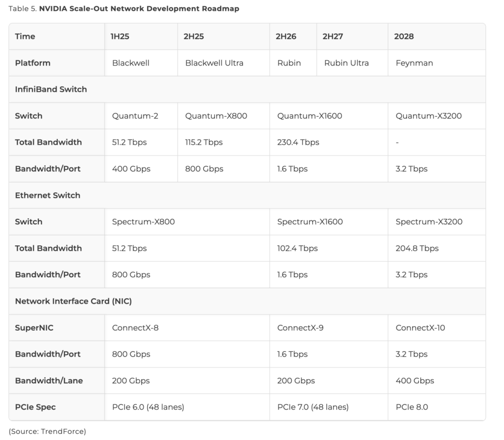Select the 'Quantum-X800' switch cell
The width and height of the screenshot is (504, 440).
[216, 116]
